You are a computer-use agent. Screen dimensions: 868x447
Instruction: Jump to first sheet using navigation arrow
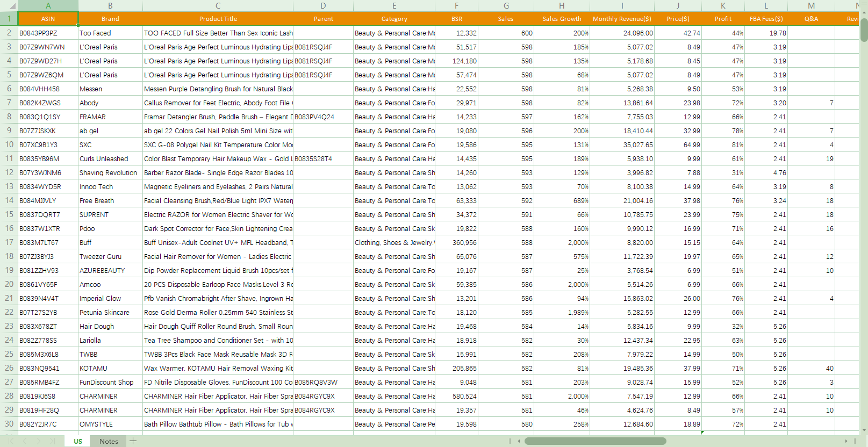[11, 441]
